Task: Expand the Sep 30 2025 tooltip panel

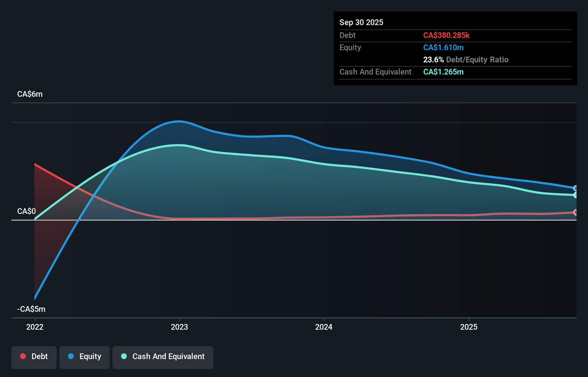Action: [x=455, y=48]
